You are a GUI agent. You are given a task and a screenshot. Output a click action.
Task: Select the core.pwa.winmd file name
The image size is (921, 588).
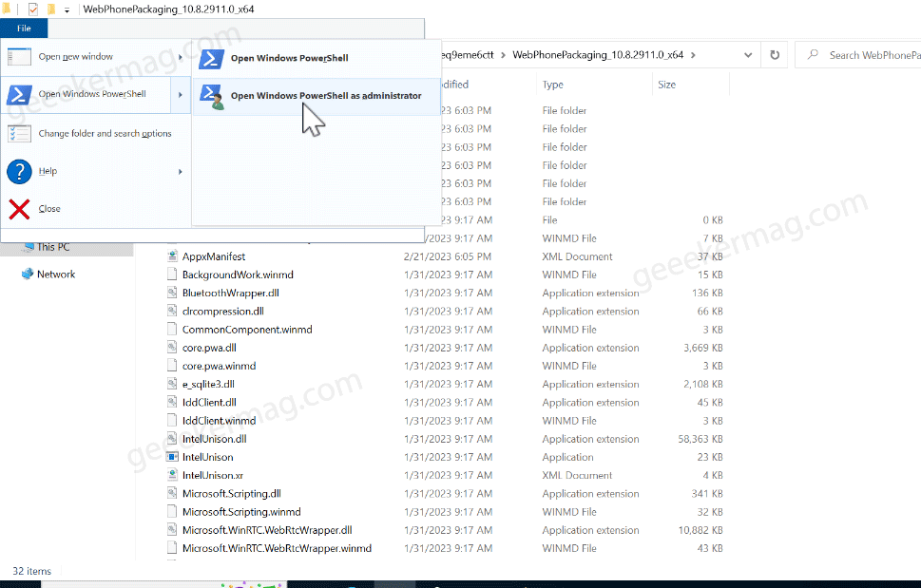point(220,366)
